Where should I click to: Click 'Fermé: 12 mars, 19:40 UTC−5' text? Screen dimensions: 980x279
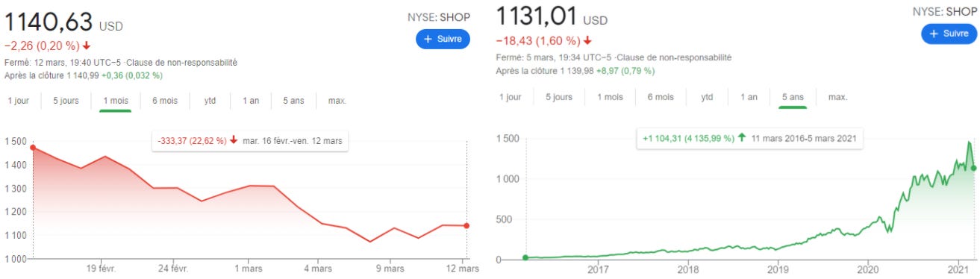click(62, 63)
